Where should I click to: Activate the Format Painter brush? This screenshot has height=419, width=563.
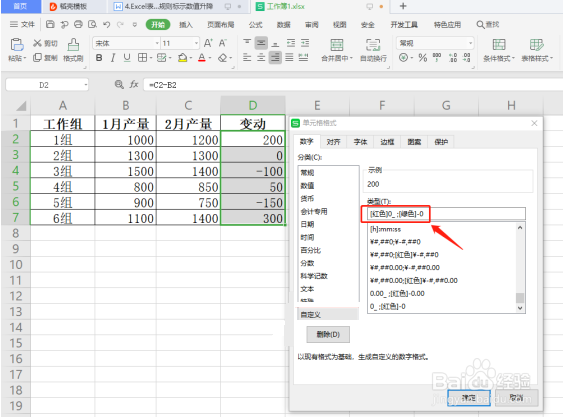click(73, 45)
